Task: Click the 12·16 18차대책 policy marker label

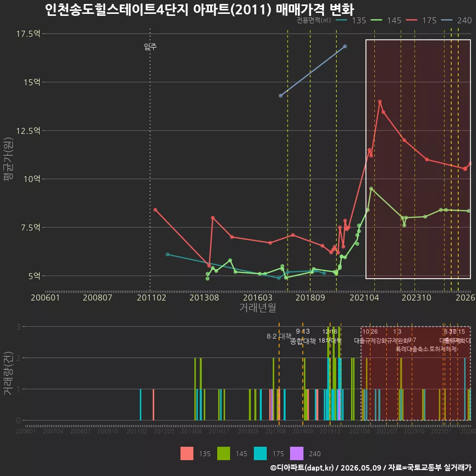Action: 330,336
